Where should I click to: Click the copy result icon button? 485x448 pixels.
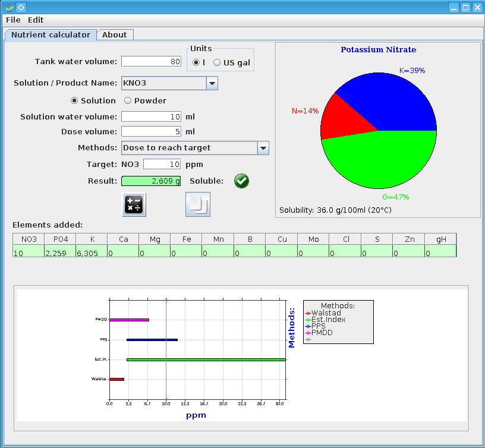click(198, 204)
